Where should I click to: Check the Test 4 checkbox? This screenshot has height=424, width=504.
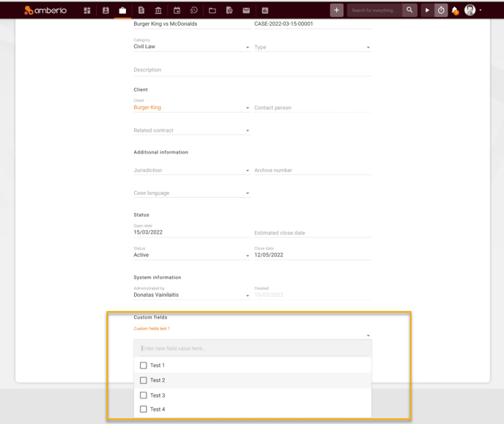[144, 409]
